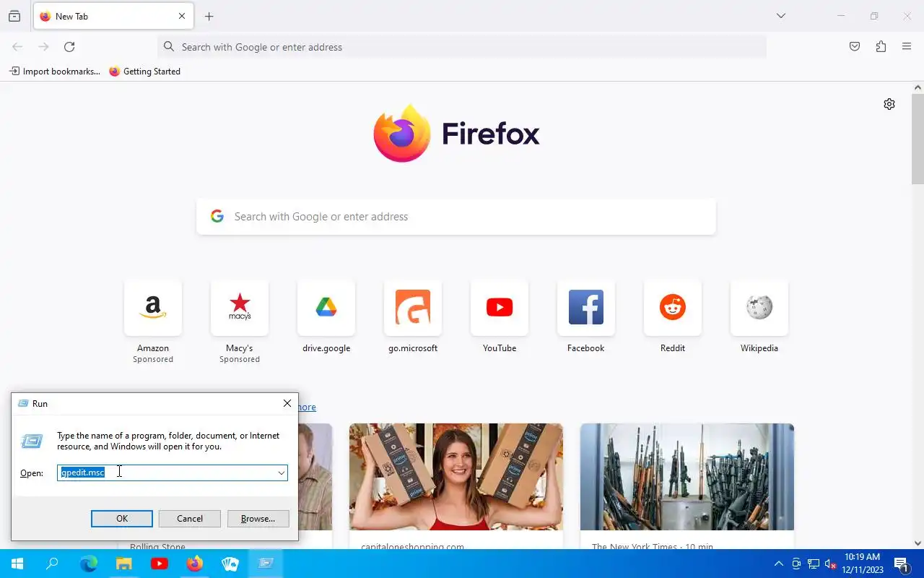Open the notification center icon
Viewport: 924px width, 578px height.
[x=901, y=564]
